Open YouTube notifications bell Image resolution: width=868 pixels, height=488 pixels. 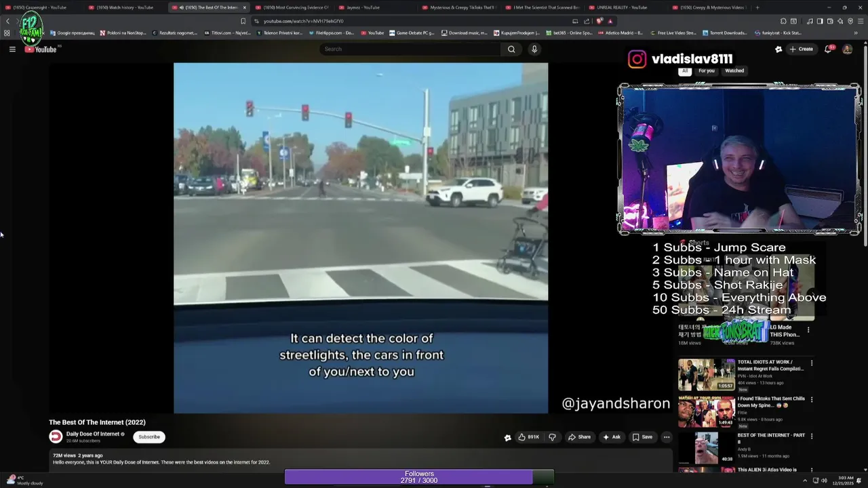click(829, 49)
